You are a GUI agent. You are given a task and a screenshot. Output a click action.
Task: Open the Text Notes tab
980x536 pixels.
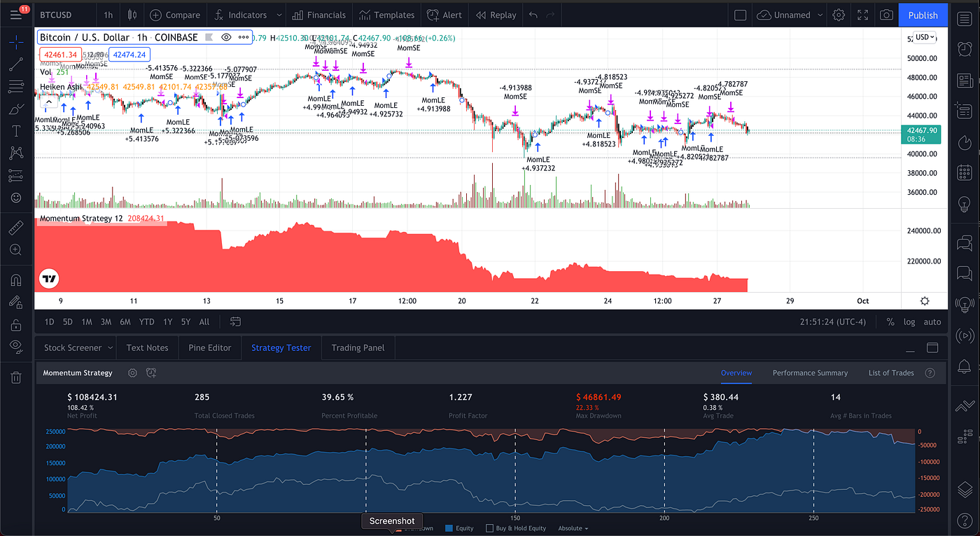pos(147,348)
